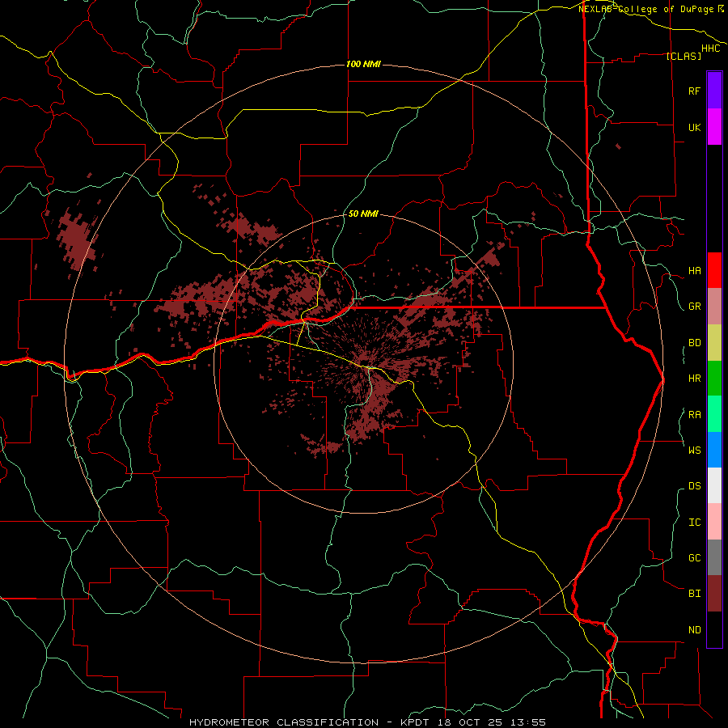Click the DS legend label
The height and width of the screenshot is (728, 728).
[x=694, y=486]
